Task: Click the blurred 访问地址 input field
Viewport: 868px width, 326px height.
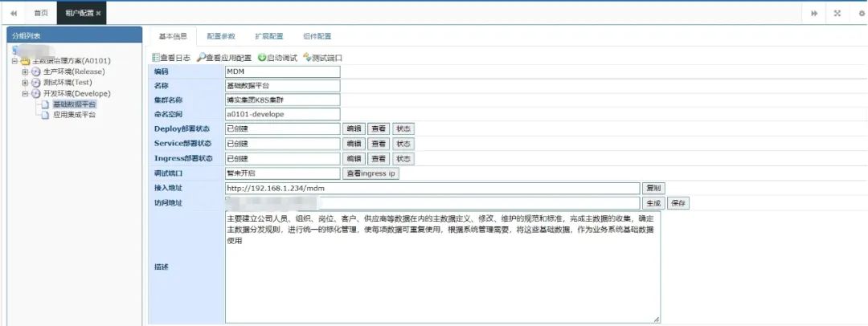Action: click(x=432, y=203)
